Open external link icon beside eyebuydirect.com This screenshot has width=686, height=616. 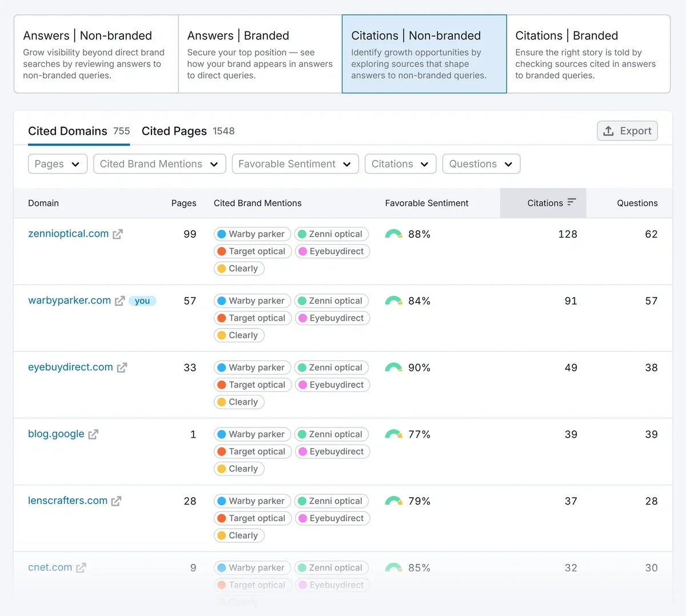(x=122, y=368)
